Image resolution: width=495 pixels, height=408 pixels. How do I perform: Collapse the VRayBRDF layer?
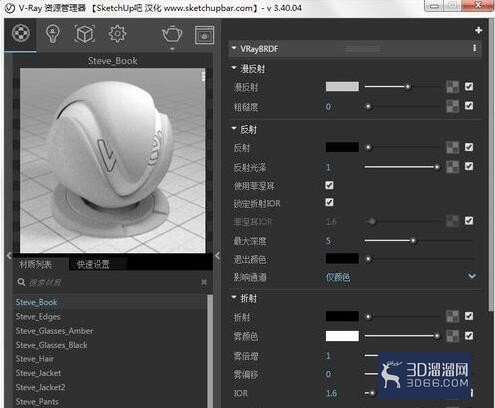[234, 48]
